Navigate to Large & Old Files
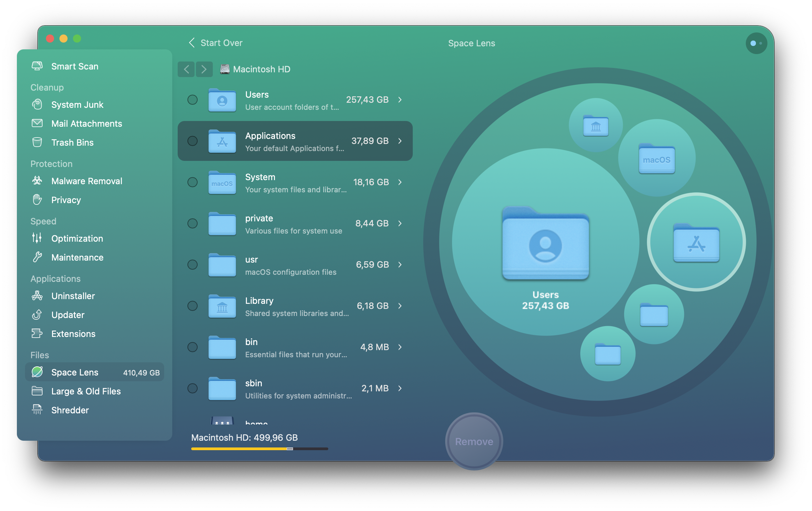This screenshot has height=511, width=812. tap(85, 391)
